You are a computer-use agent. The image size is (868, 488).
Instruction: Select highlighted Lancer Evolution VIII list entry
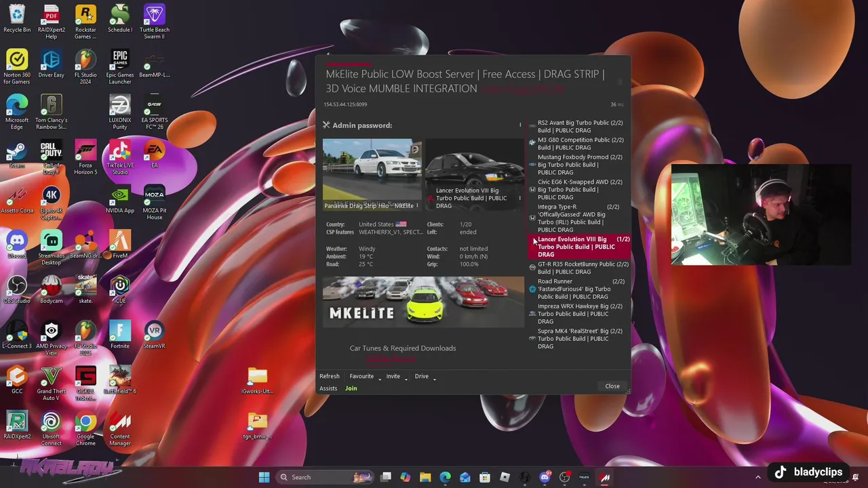pyautogui.click(x=578, y=247)
